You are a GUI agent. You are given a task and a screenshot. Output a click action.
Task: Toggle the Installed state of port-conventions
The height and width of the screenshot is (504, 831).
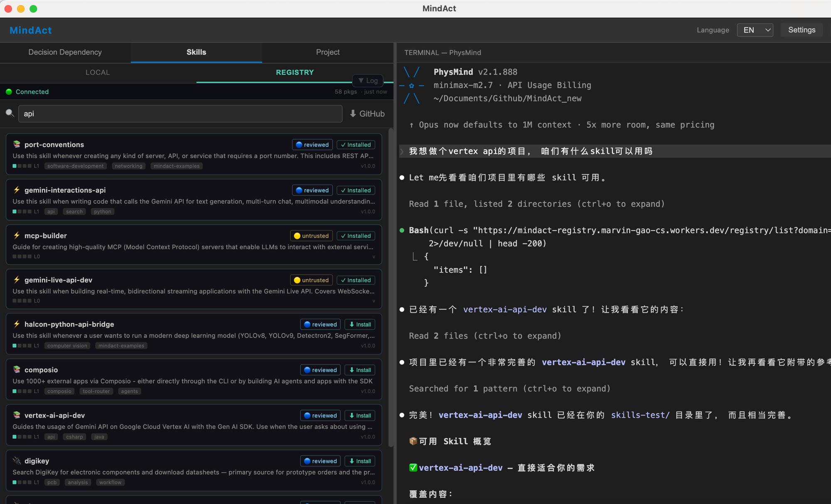pyautogui.click(x=356, y=145)
